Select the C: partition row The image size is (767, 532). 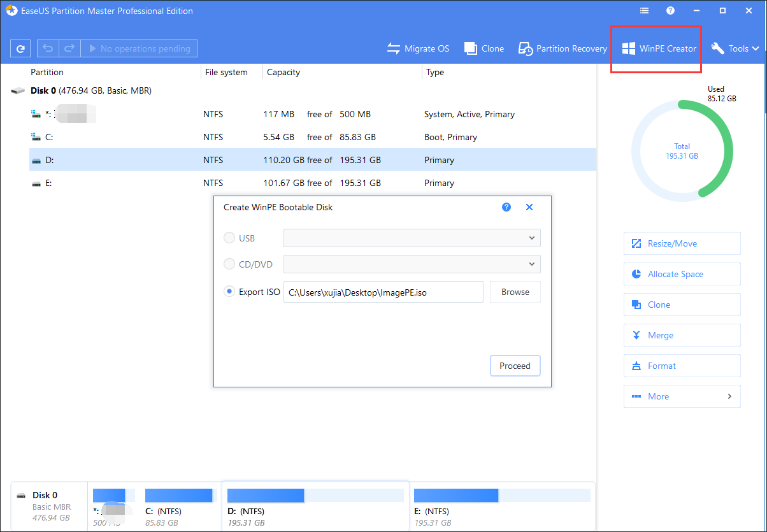tap(313, 137)
